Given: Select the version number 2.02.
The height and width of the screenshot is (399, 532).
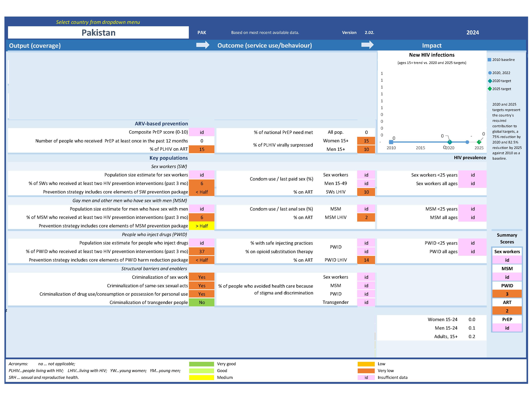Looking at the screenshot, I should point(369,32).
